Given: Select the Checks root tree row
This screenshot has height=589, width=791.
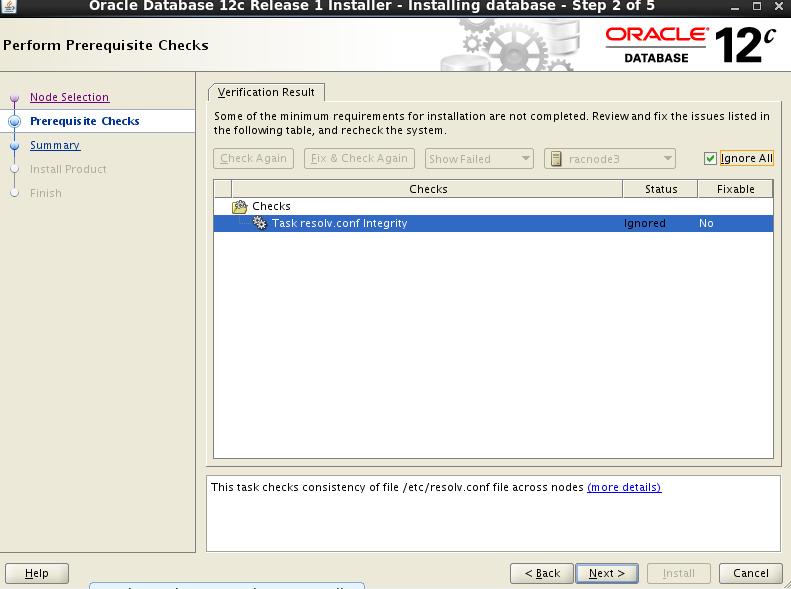Looking at the screenshot, I should point(493,206).
